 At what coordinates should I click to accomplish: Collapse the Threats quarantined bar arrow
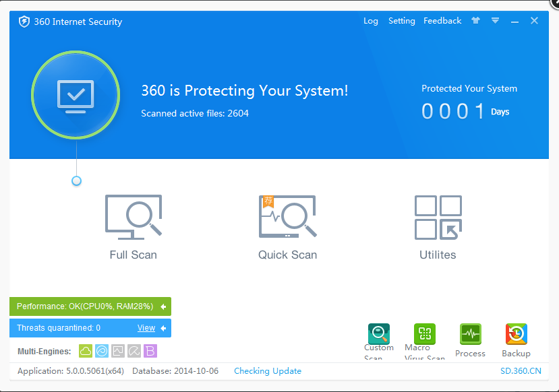click(x=163, y=328)
